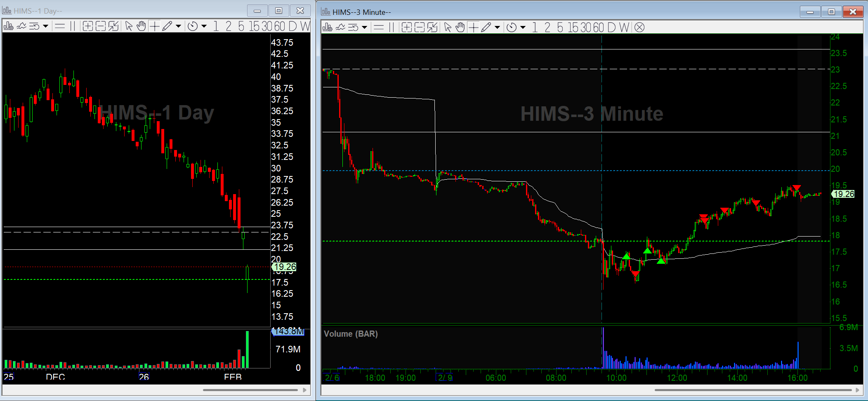Toggle crosshair tool in 3 Minute window
Viewport: 868px width, 401px height.
coord(473,27)
